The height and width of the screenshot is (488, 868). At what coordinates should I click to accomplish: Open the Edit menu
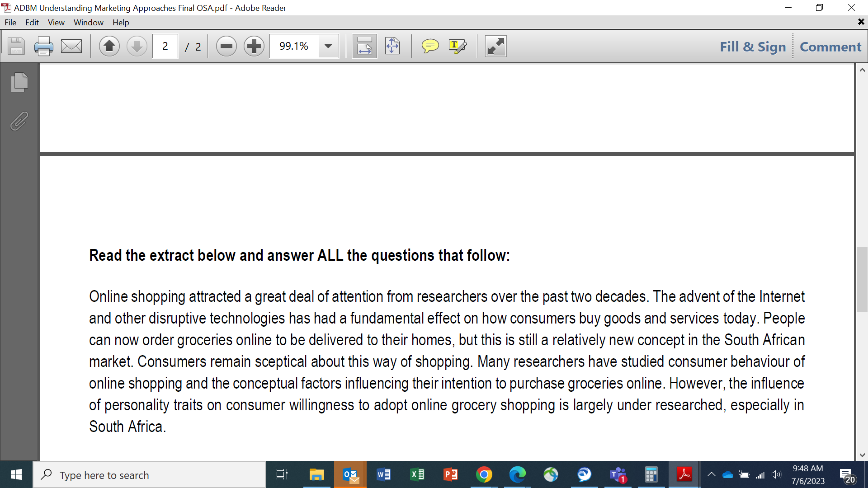(x=32, y=22)
